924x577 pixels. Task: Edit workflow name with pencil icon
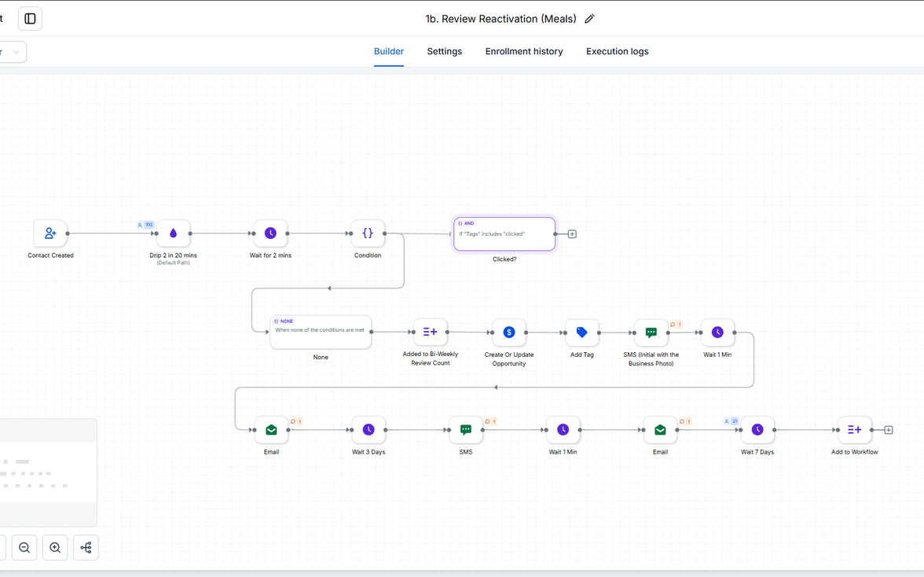(589, 19)
